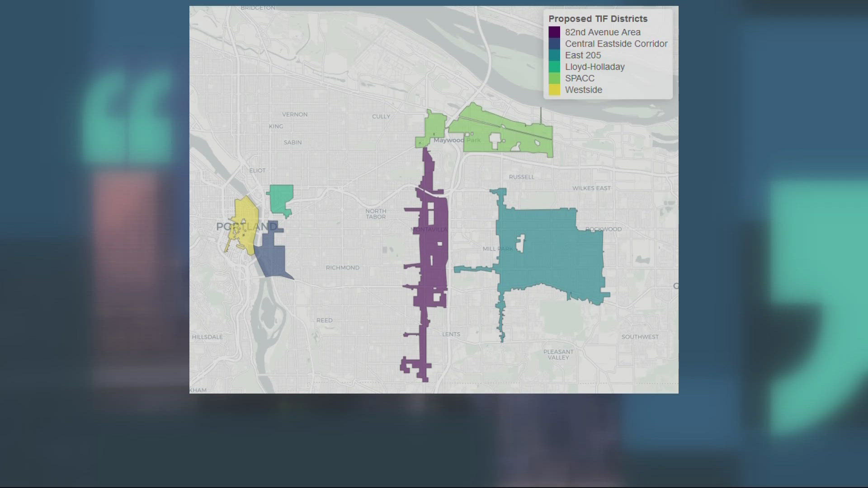Click the ROCKWOOD neighborhood label
This screenshot has height=488, width=868.
(603, 229)
